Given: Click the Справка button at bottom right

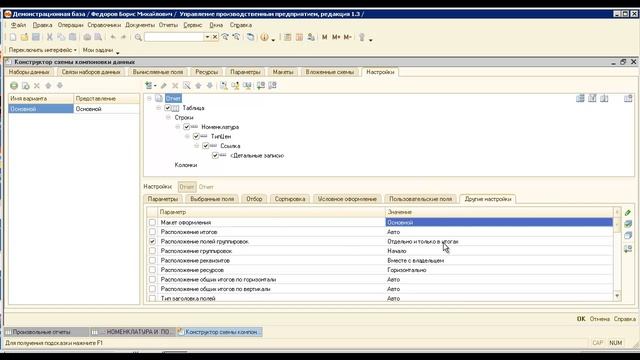Looking at the screenshot, I should pyautogui.click(x=624, y=319).
